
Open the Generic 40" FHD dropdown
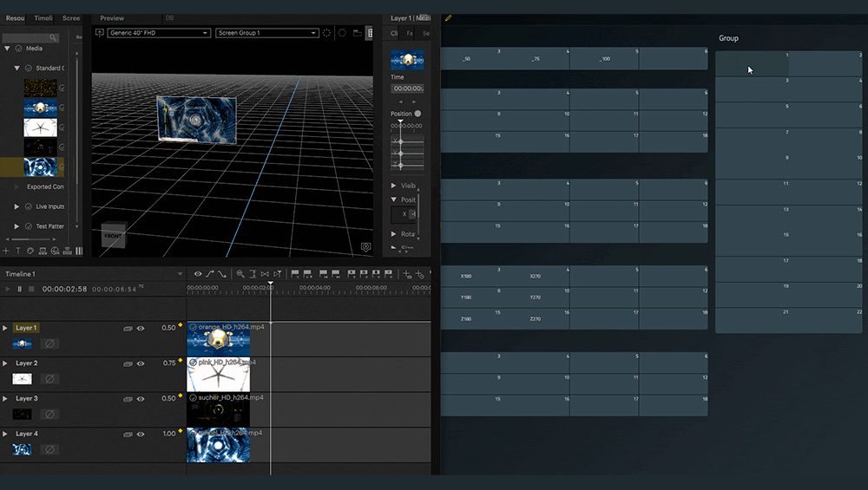tap(159, 33)
